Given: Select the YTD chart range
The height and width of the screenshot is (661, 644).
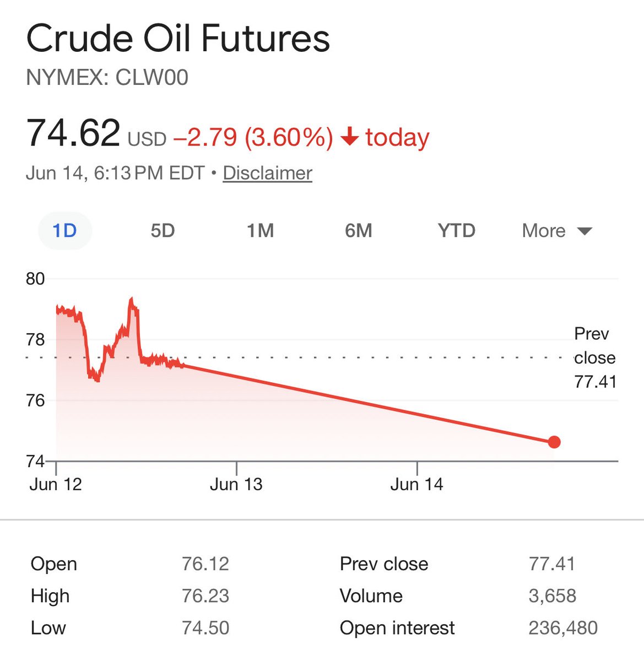Looking at the screenshot, I should pos(457,230).
